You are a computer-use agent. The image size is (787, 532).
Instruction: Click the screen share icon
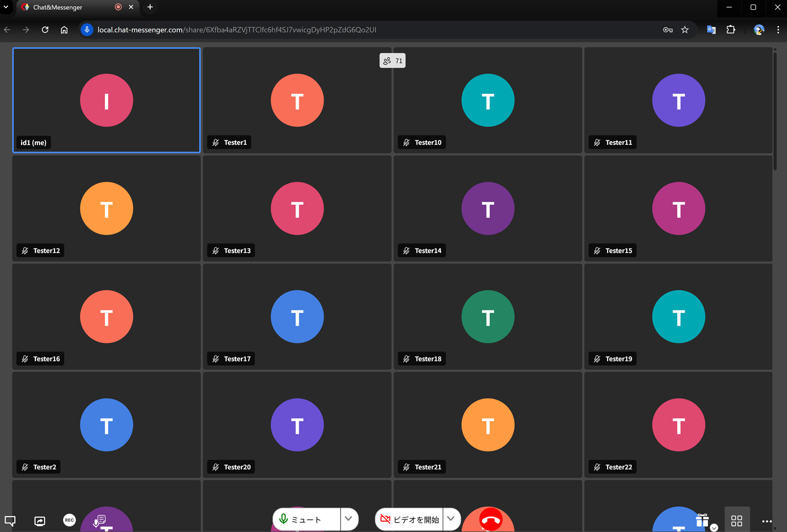click(x=40, y=521)
